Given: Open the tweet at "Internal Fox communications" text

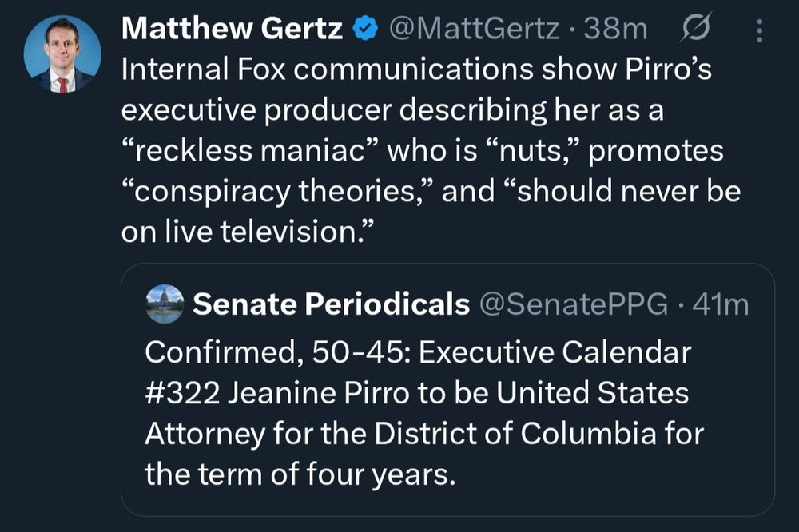Looking at the screenshot, I should pyautogui.click(x=327, y=69).
